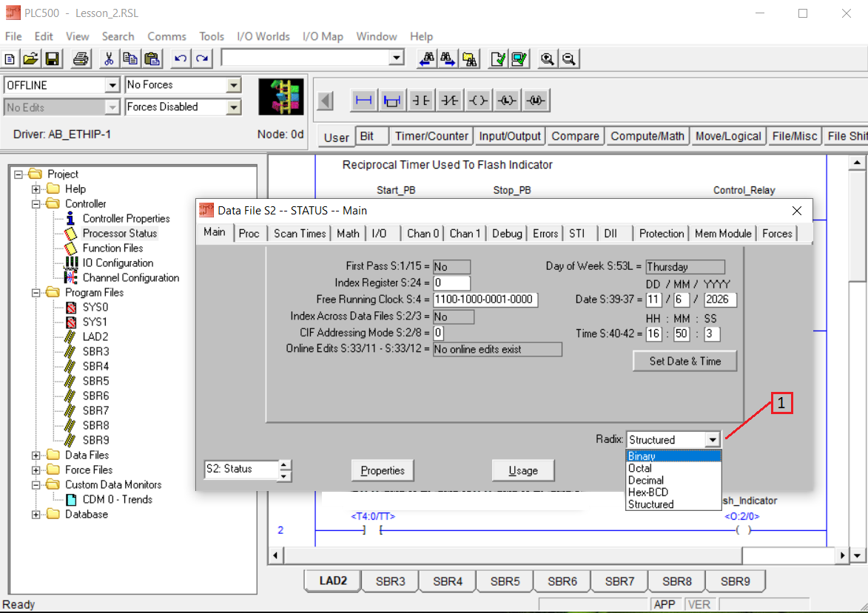868x613 pixels.
Task: Click the ladder logic processor image
Action: point(281,97)
